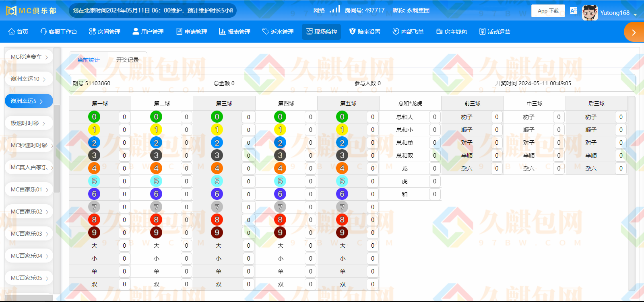The height and width of the screenshot is (302, 644).
Task: Click the value field beside 龙
Action: coord(435,168)
